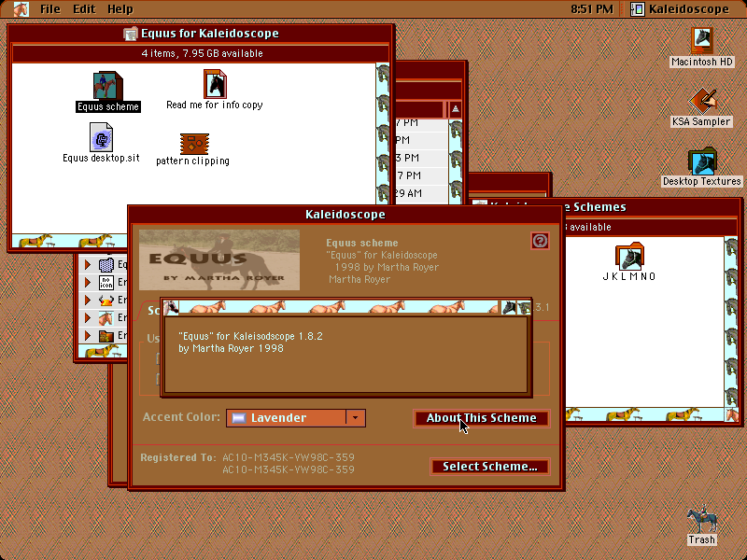The height and width of the screenshot is (560, 747).
Task: Click the vertical scrollbar of the Schemes window
Action: [x=731, y=322]
